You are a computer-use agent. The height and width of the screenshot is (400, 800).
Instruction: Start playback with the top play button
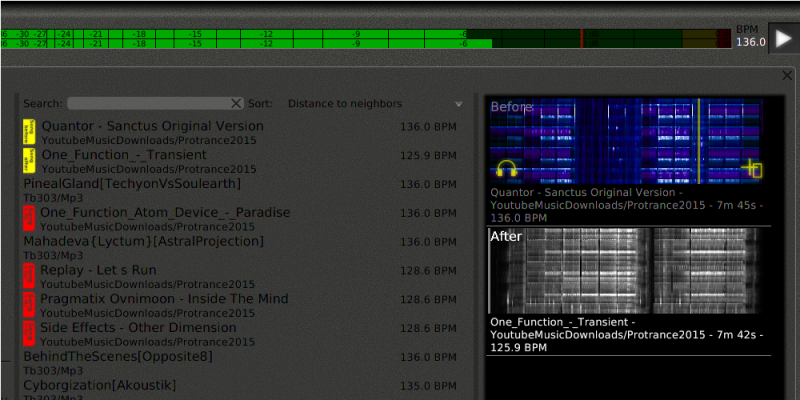(x=783, y=38)
